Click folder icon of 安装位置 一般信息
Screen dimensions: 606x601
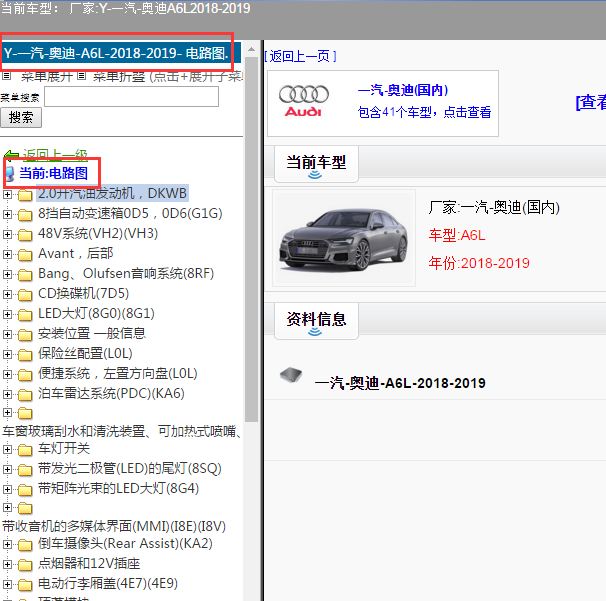point(25,335)
